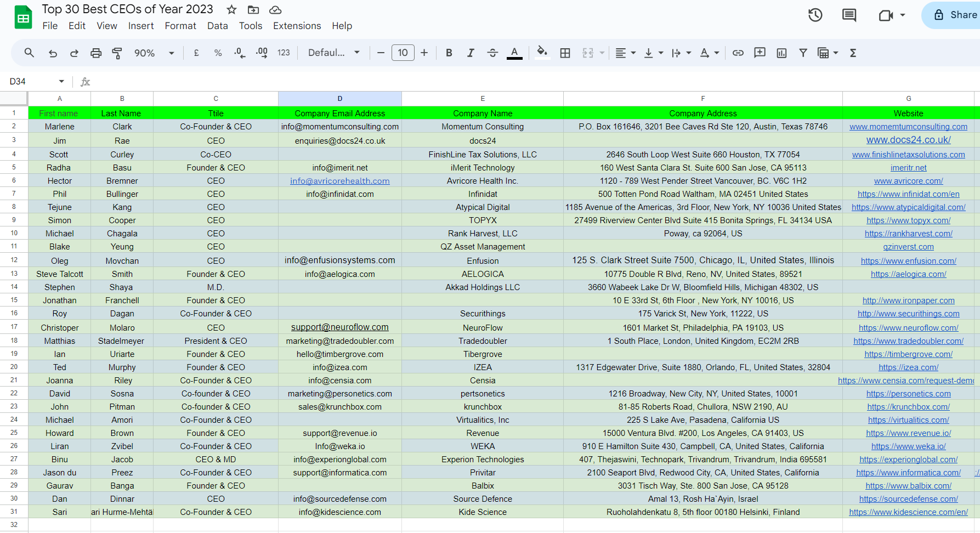This screenshot has height=533, width=980.
Task: Open the Edit menu
Action: [77, 26]
